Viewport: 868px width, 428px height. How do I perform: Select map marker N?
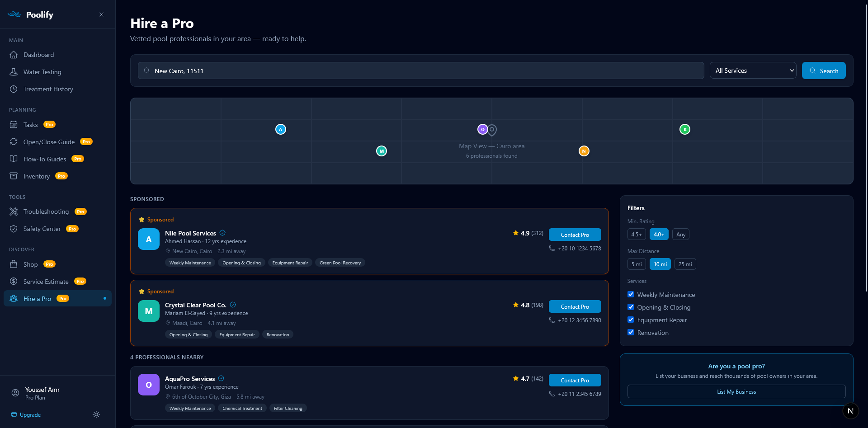tap(584, 151)
